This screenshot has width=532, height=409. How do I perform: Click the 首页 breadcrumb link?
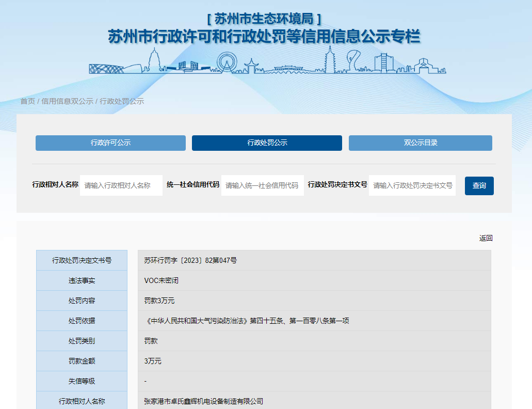(27, 101)
